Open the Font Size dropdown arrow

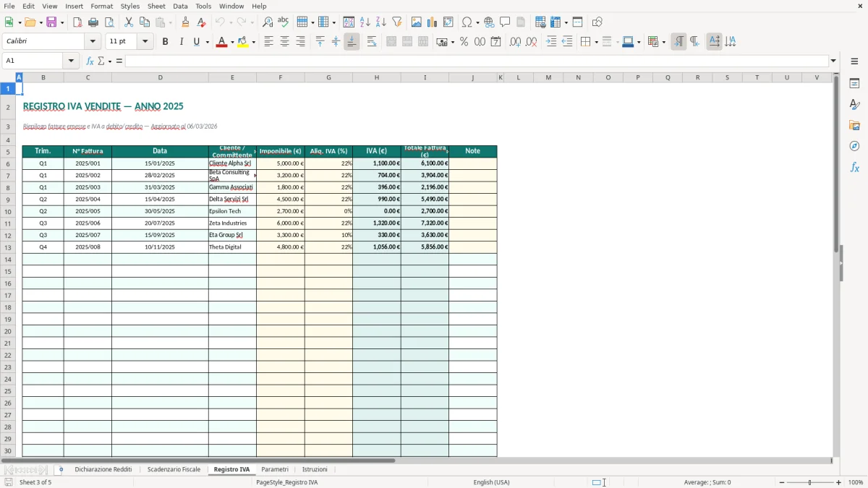click(x=145, y=41)
